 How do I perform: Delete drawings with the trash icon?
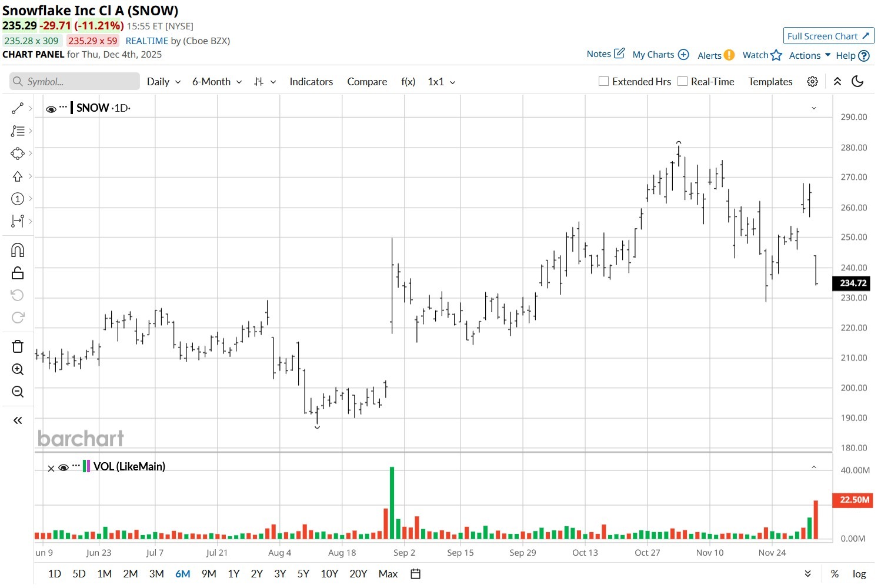coord(18,346)
